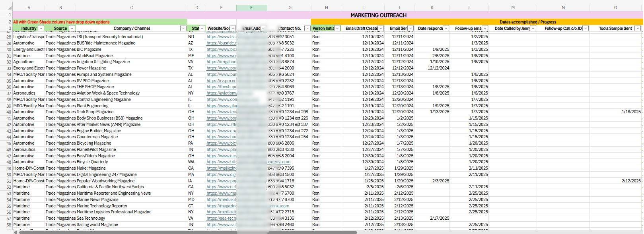Select the 1/28/2025 email draft created cell

(363, 181)
